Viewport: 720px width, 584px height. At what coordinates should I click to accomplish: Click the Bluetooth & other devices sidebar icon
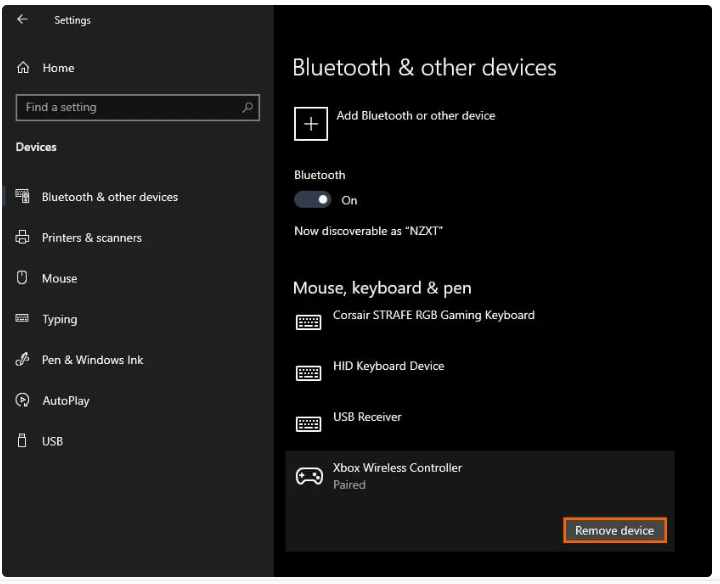[x=22, y=197]
